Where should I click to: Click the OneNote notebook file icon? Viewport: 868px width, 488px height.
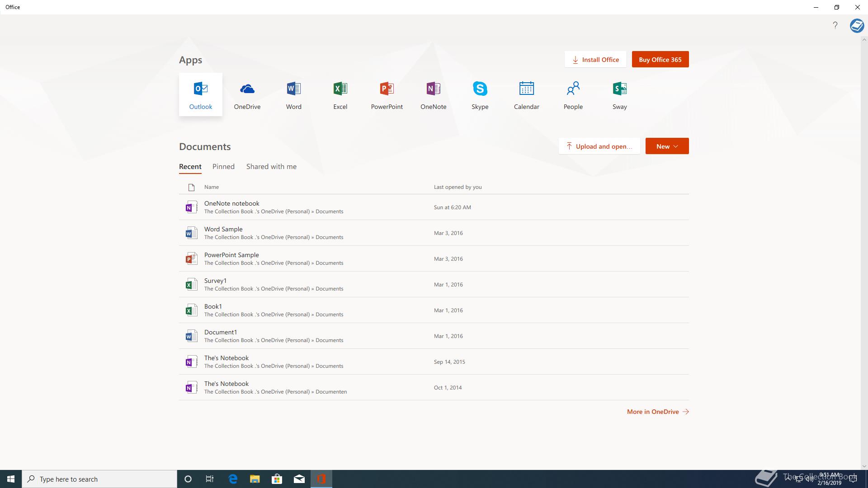pyautogui.click(x=191, y=207)
